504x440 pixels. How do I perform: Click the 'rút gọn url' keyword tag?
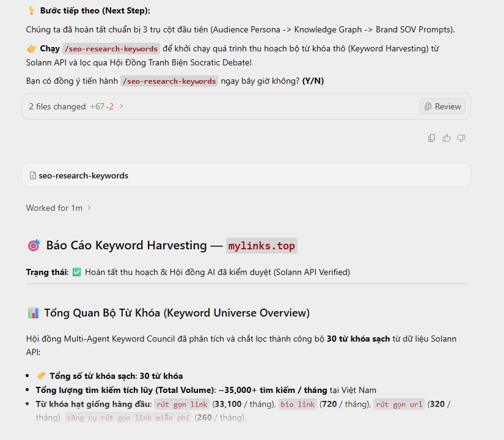tap(399, 405)
